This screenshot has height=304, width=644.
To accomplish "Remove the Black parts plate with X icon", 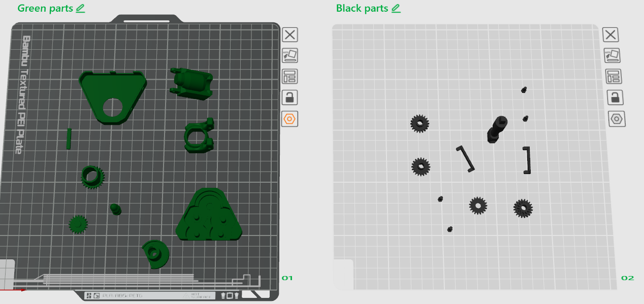I will (610, 35).
